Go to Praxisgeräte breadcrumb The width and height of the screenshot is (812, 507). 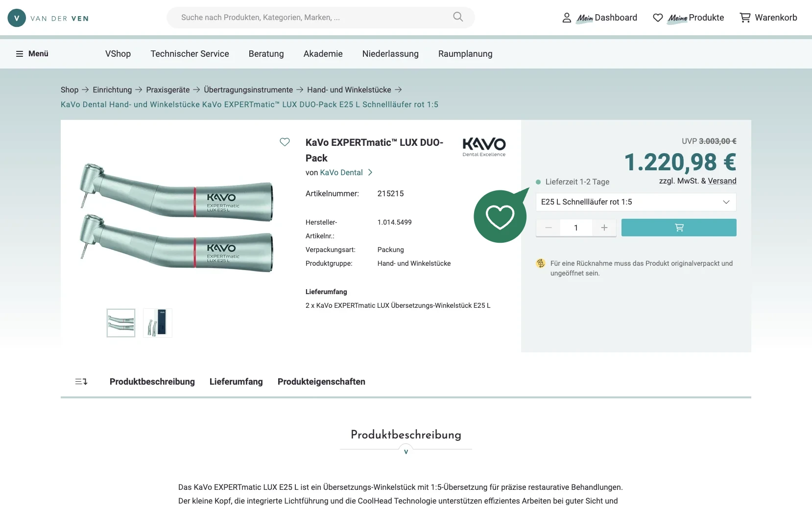(x=168, y=90)
